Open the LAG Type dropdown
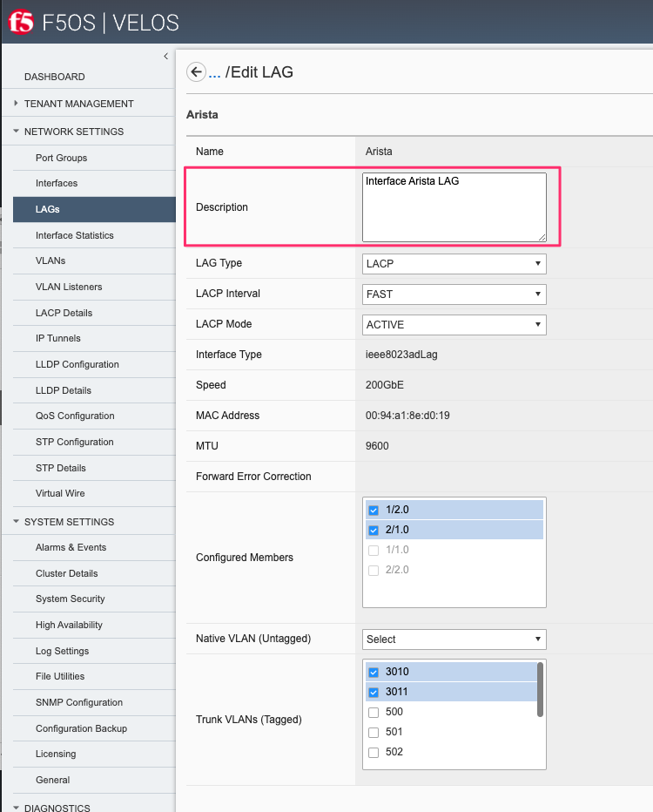Screen dimensions: 653x812 (454, 264)
